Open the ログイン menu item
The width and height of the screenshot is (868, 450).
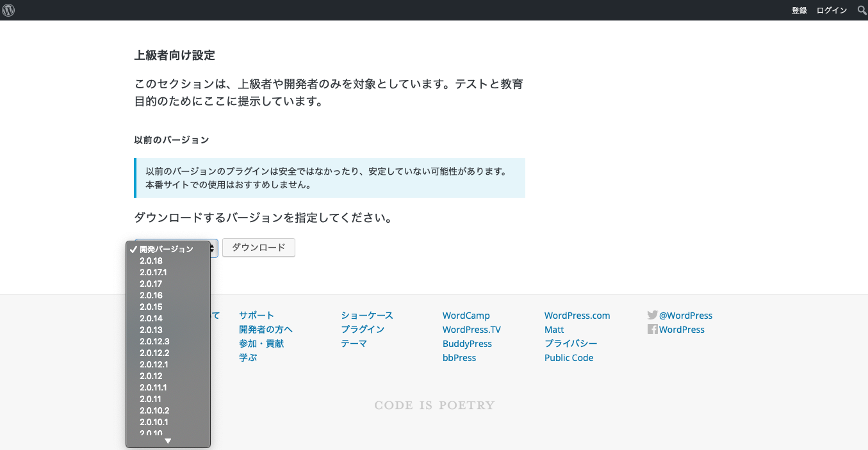tap(831, 10)
